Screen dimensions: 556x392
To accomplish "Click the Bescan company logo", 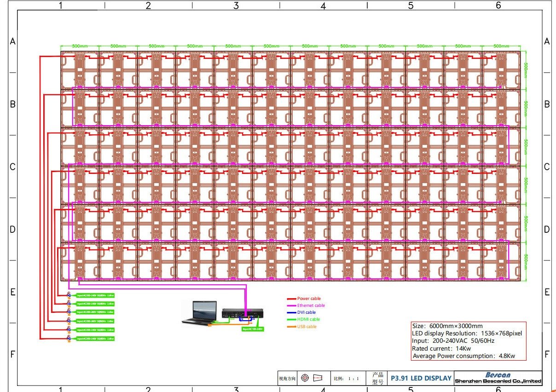I will (x=498, y=375).
